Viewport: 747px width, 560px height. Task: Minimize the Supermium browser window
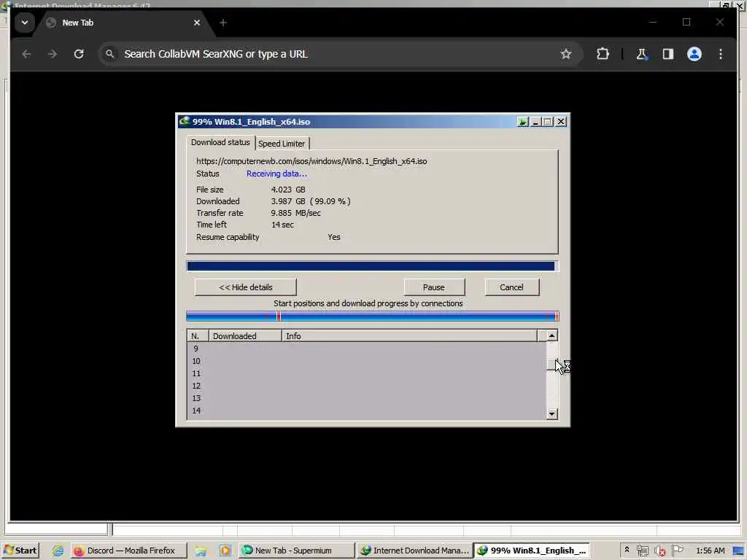653,22
